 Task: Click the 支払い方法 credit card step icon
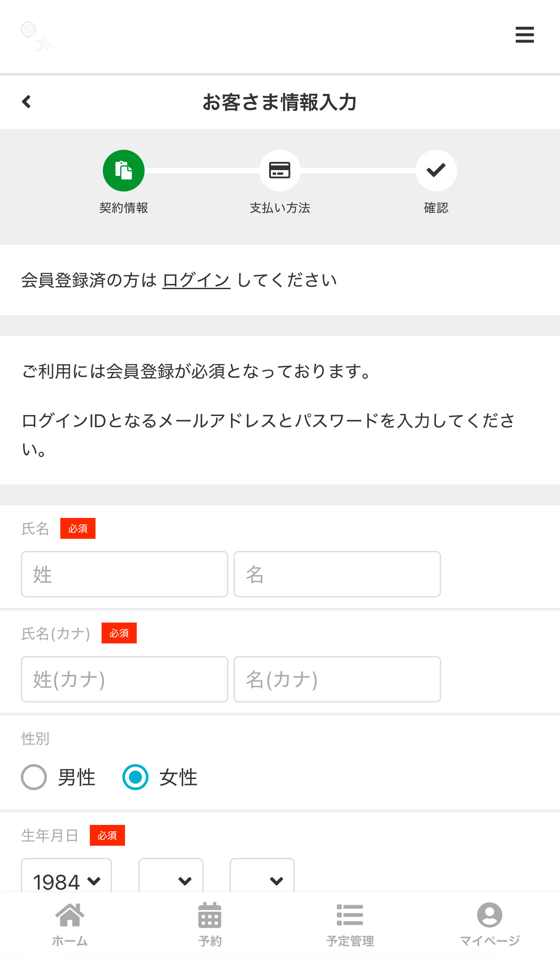coord(280,170)
